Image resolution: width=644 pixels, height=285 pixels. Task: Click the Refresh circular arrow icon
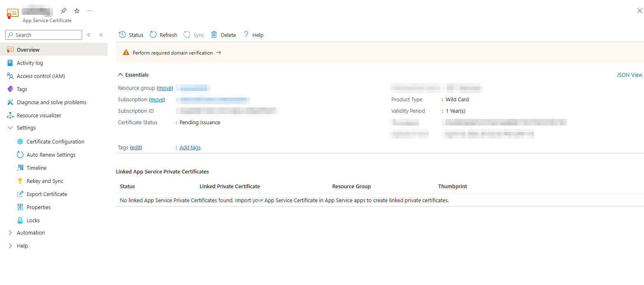153,34
